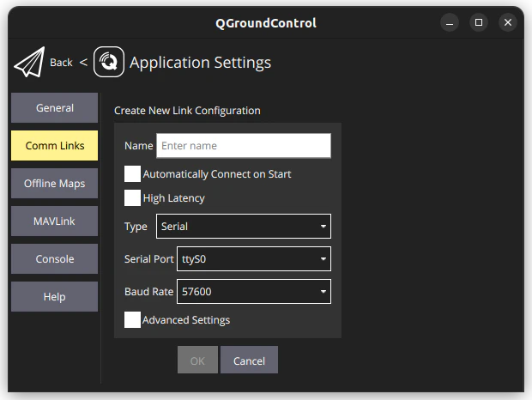Screen dimensions: 532x400
Task: Open the General settings tab
Action: click(55, 108)
